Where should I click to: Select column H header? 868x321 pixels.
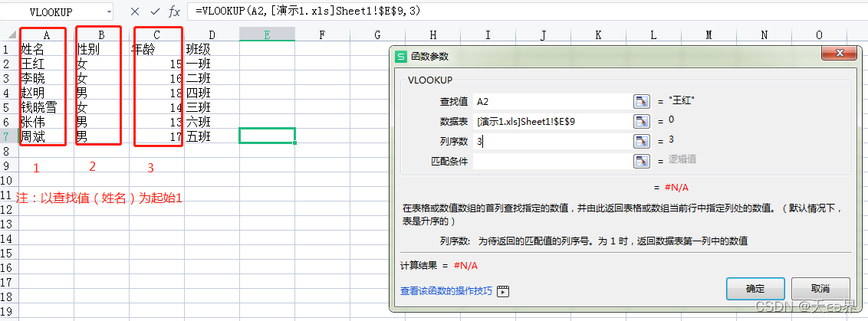click(x=433, y=35)
